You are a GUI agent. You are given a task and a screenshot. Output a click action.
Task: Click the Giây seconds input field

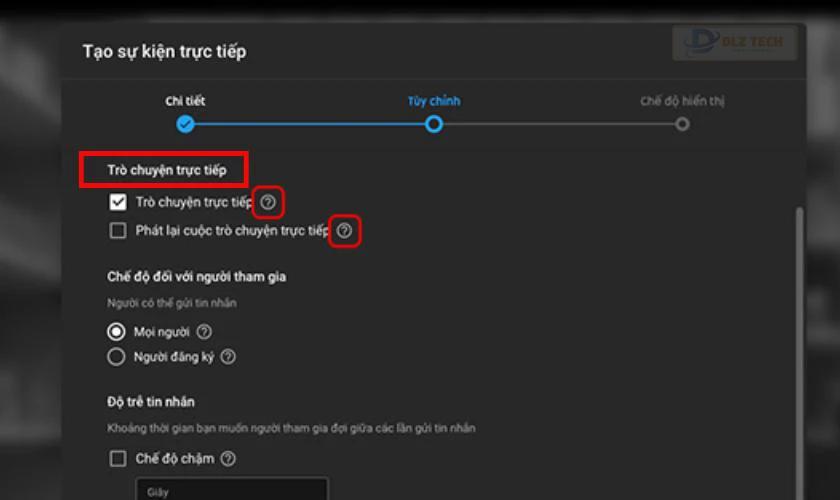232,489
